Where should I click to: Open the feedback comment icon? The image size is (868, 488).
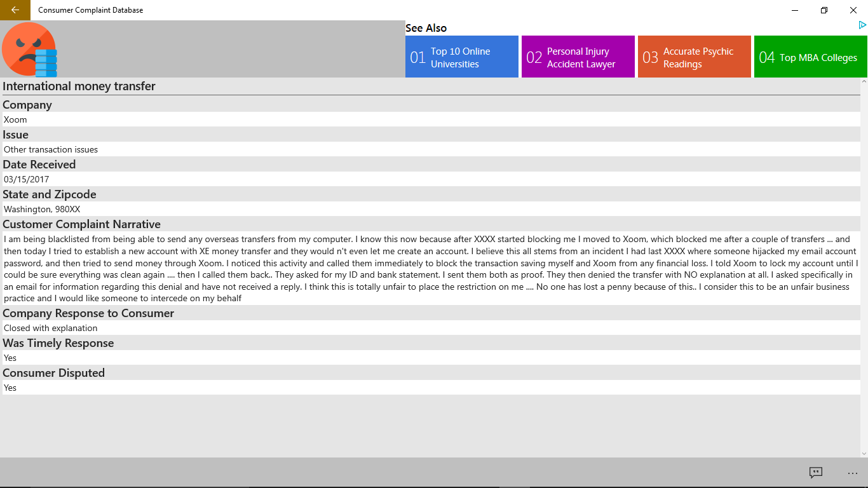tap(816, 473)
